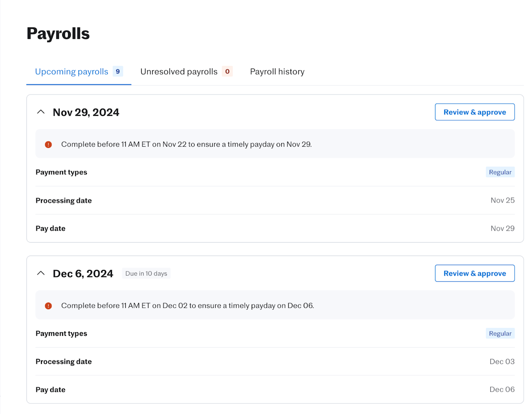Click the Due in 10 days badge
The width and height of the screenshot is (532, 414).
click(x=146, y=274)
